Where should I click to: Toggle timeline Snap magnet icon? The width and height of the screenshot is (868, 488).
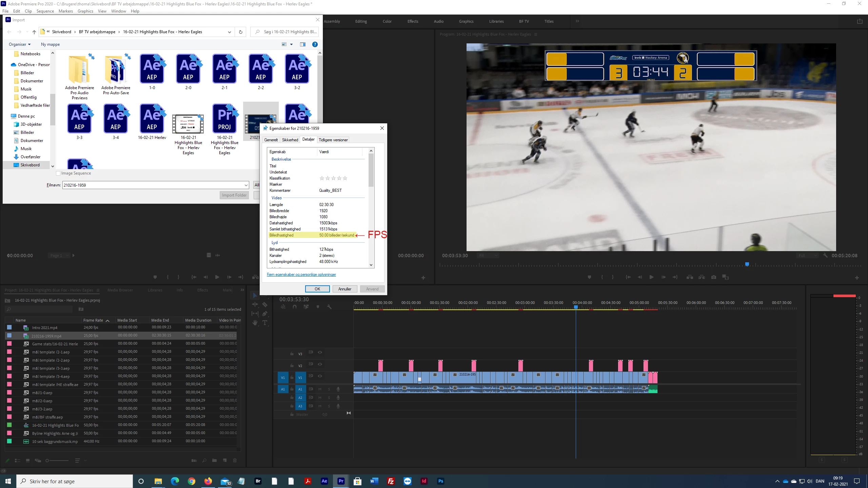point(295,307)
